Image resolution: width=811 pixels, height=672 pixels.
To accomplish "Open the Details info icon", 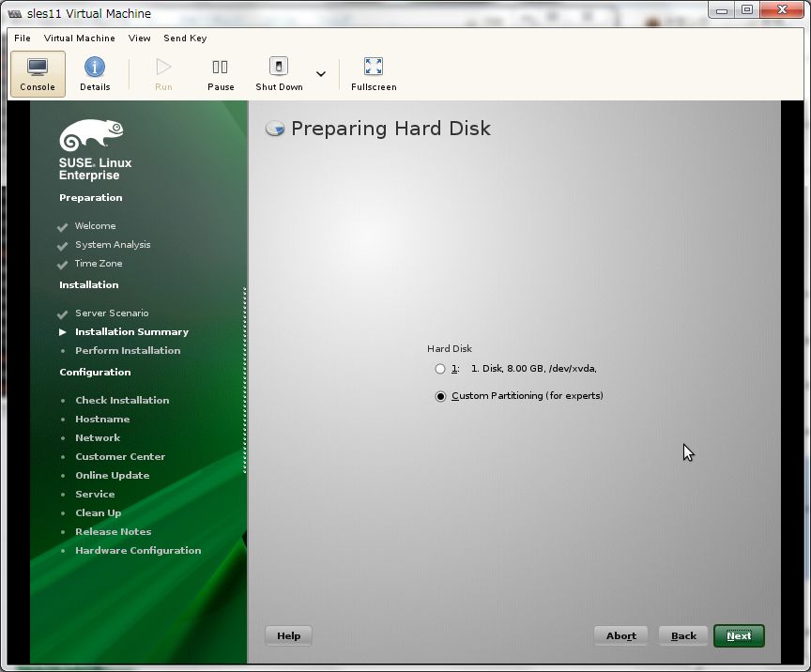I will pos(95,67).
